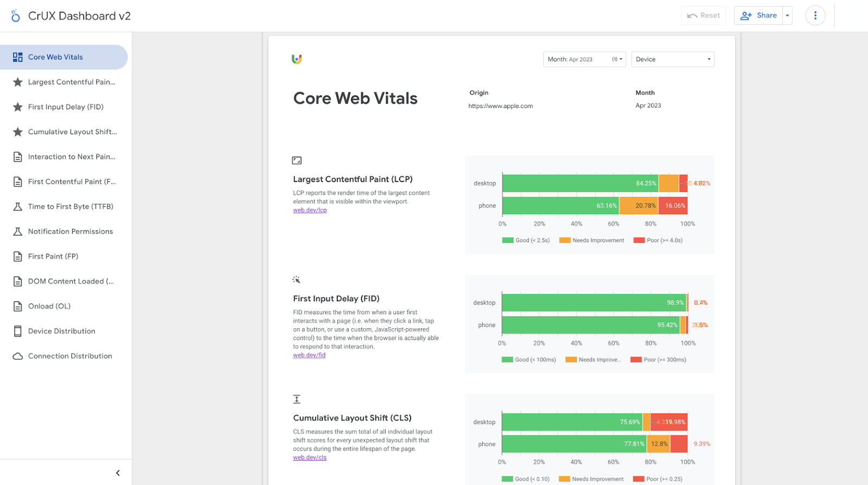Viewport: 868px width, 485px height.
Task: Click document icon for First Paint
Action: [x=18, y=257]
